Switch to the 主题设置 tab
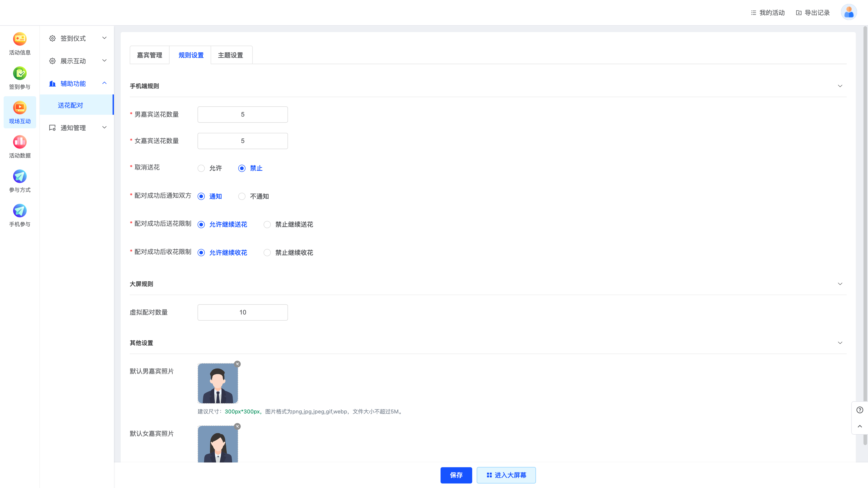Screen dimensions: 868x488 coord(231,55)
